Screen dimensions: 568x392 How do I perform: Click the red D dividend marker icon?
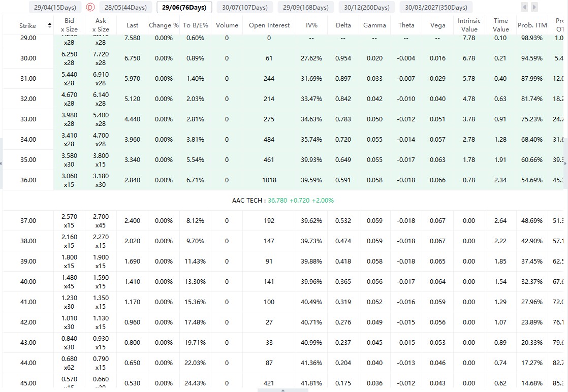point(90,7)
